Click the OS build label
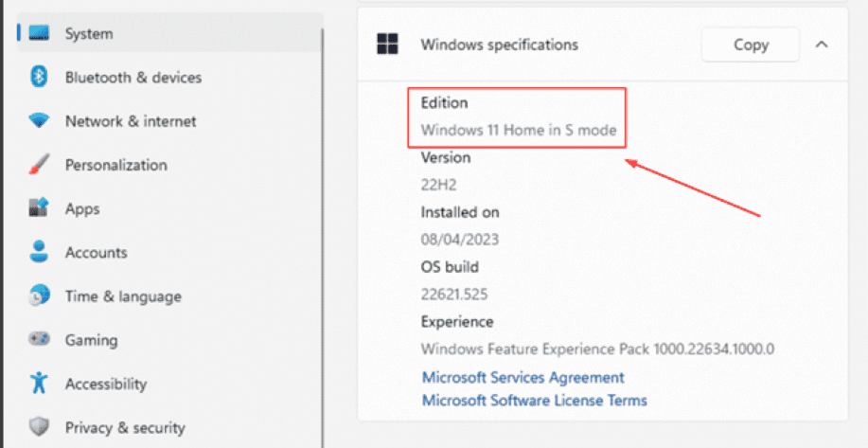 tap(450, 267)
